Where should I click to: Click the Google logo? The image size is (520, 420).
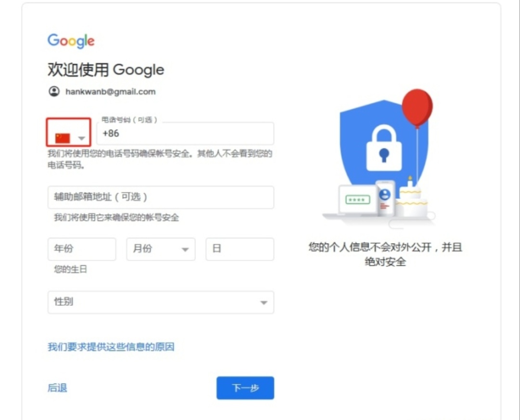pyautogui.click(x=71, y=41)
